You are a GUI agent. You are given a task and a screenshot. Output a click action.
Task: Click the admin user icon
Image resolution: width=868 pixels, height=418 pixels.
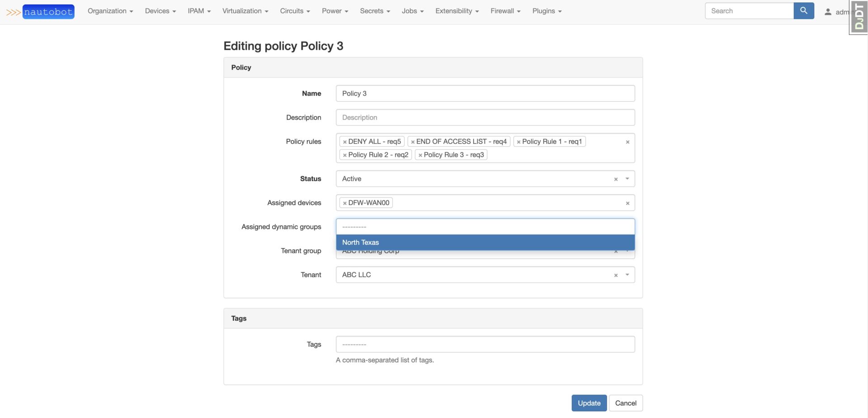[828, 12]
